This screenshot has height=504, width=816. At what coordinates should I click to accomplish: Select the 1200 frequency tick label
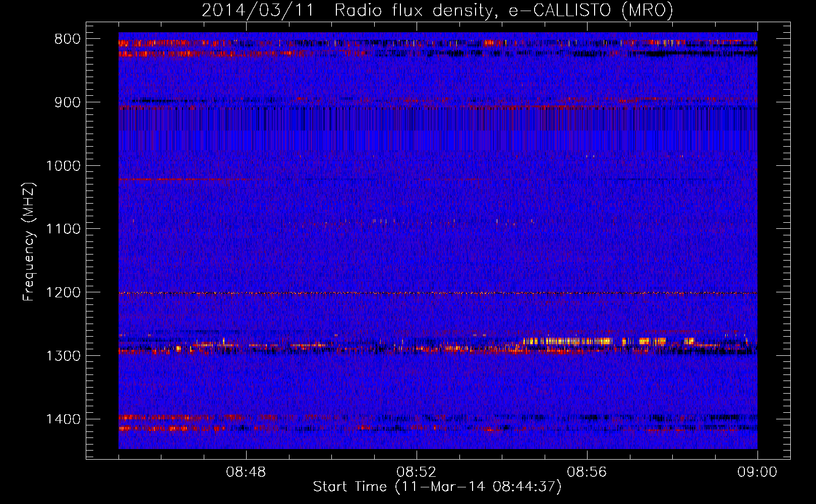tap(63, 292)
